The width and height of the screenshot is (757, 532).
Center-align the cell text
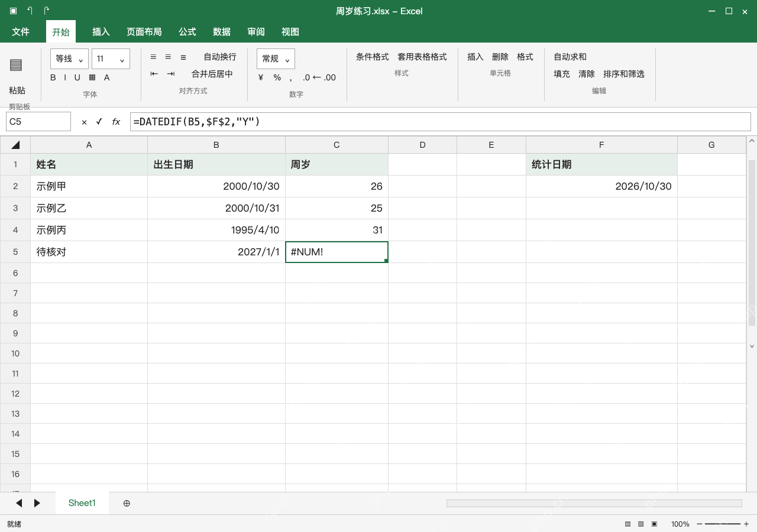[x=168, y=57]
